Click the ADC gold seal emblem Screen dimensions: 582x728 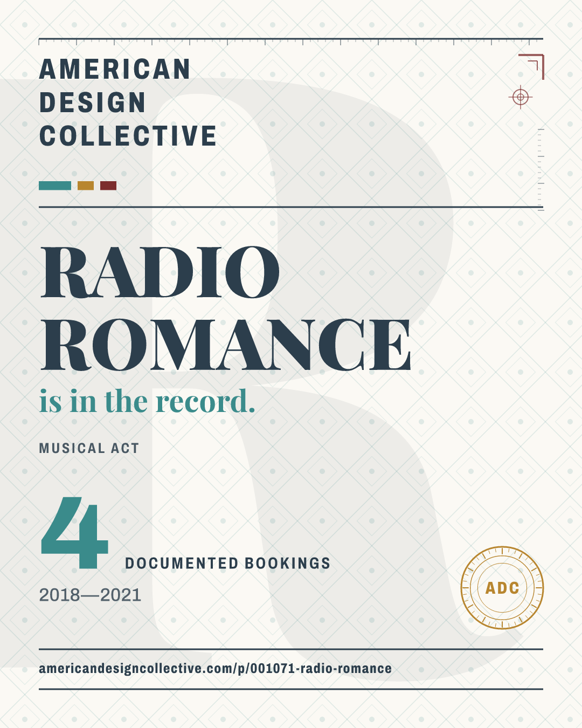[502, 588]
